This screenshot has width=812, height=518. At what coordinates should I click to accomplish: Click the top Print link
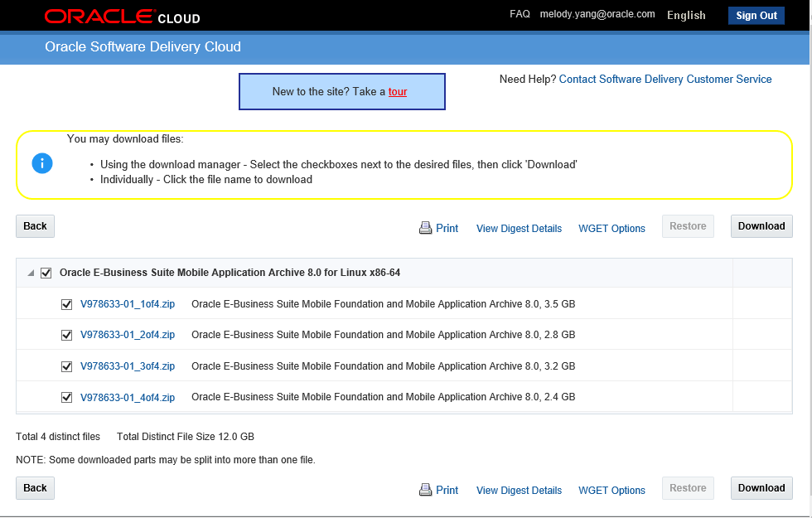pos(447,229)
